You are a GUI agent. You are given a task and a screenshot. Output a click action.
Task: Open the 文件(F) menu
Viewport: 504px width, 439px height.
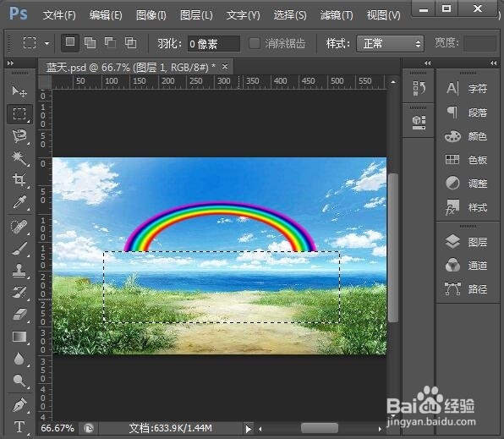tap(59, 15)
